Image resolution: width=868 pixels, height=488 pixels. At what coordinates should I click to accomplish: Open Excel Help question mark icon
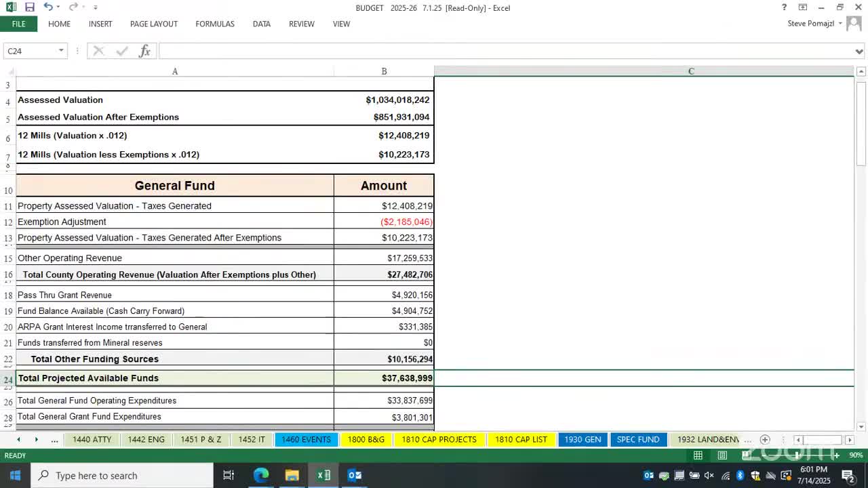(x=784, y=7)
